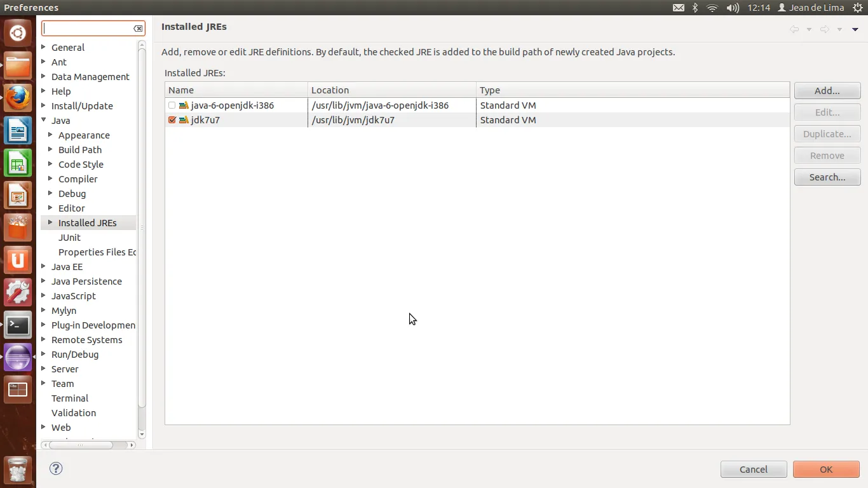868x488 pixels.
Task: Expand the Build Path subnode
Action: [50, 149]
